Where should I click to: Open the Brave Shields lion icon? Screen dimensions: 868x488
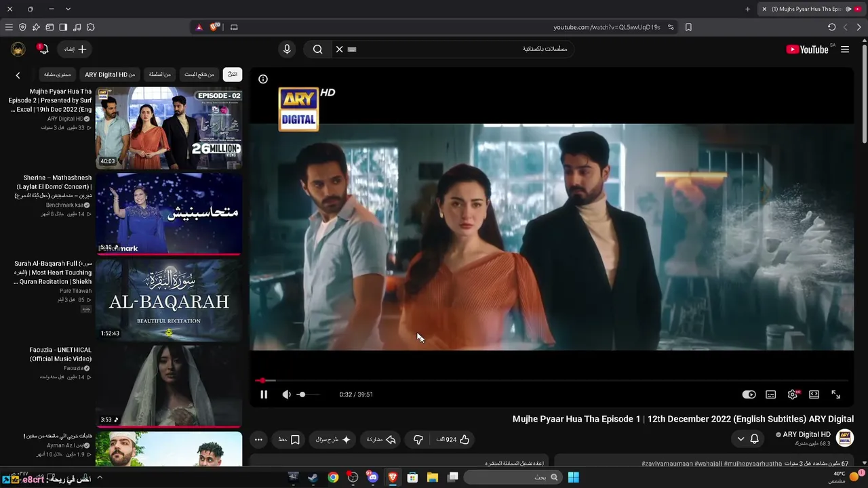pos(215,27)
